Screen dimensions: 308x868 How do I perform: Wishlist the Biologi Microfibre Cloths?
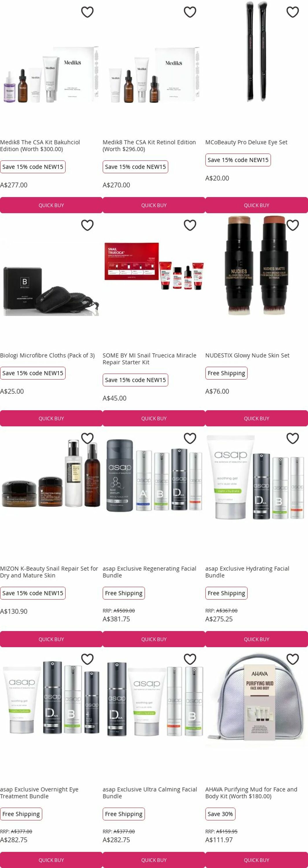click(x=87, y=225)
